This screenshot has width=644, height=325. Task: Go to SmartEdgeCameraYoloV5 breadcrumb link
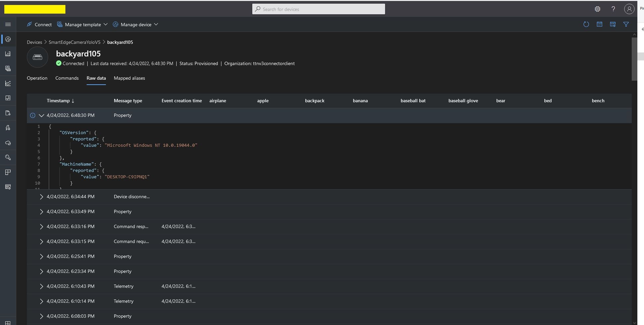(x=74, y=42)
